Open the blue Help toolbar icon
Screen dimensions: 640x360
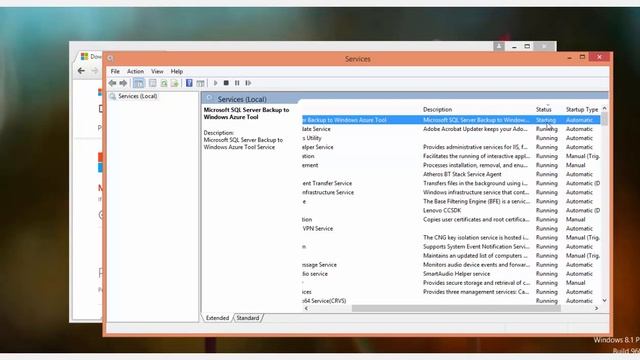click(x=189, y=83)
